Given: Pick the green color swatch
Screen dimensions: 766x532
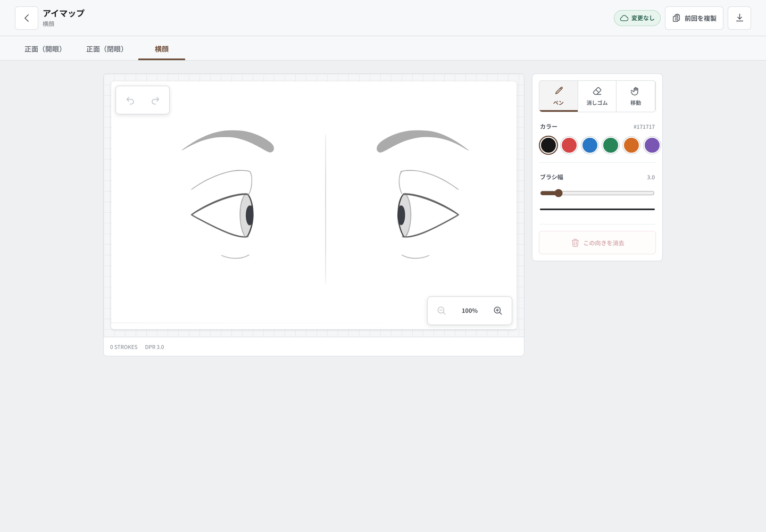Looking at the screenshot, I should pyautogui.click(x=611, y=145).
